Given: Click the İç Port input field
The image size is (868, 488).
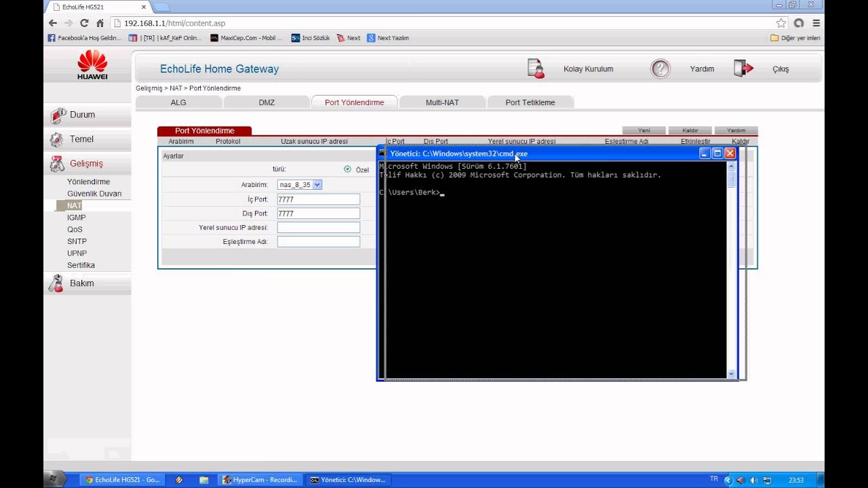Looking at the screenshot, I should click(x=318, y=199).
